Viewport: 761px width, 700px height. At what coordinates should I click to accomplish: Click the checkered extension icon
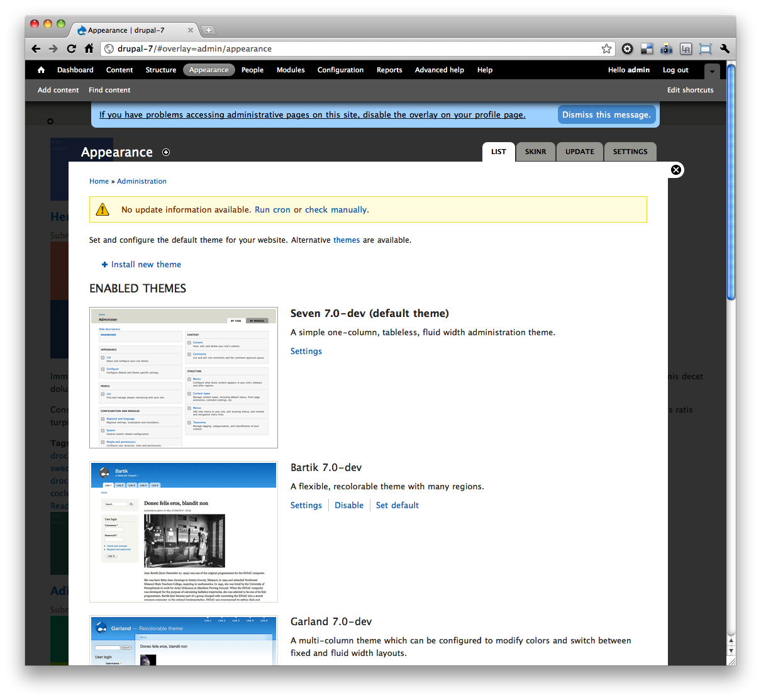coord(647,48)
